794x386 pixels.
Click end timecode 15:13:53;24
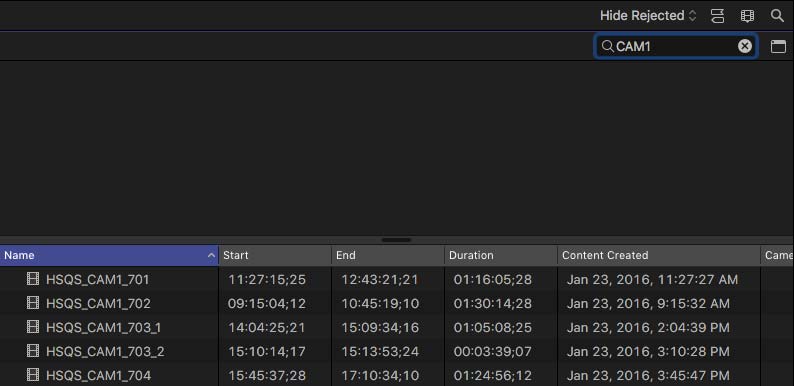pos(380,352)
